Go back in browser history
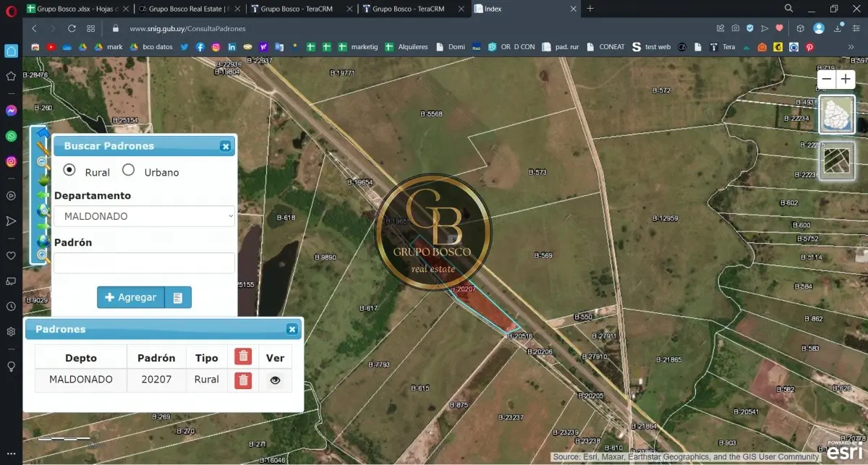The width and height of the screenshot is (868, 465). (34, 28)
